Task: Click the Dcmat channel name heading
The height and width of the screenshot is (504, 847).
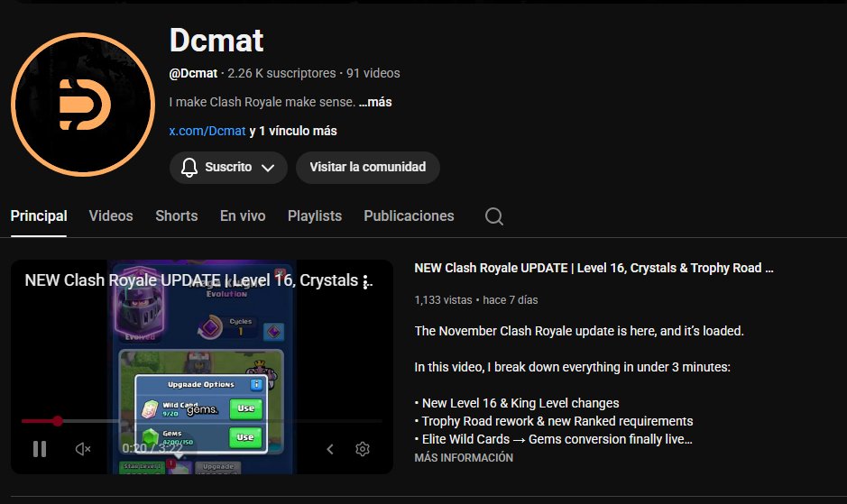Action: [216, 40]
